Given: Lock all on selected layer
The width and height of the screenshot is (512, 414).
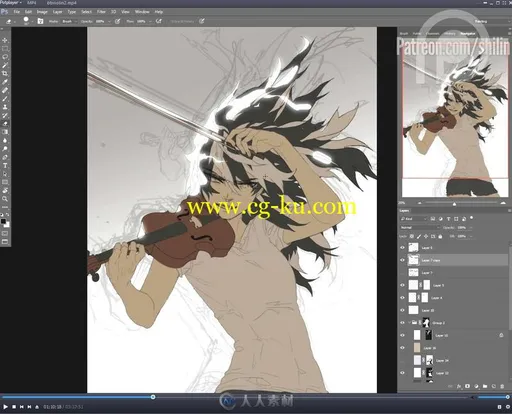Looking at the screenshot, I should pyautogui.click(x=440, y=236).
